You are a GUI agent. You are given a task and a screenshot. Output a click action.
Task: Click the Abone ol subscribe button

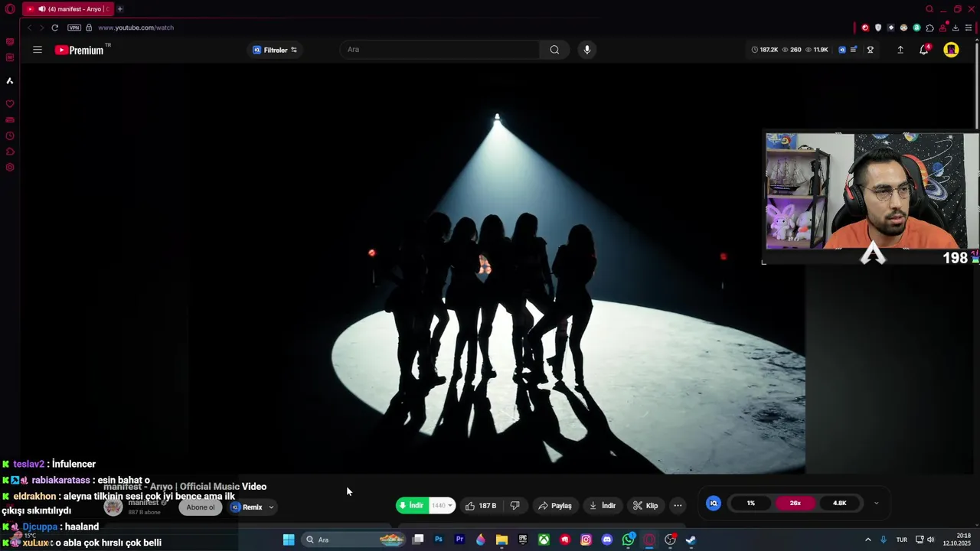coord(201,507)
